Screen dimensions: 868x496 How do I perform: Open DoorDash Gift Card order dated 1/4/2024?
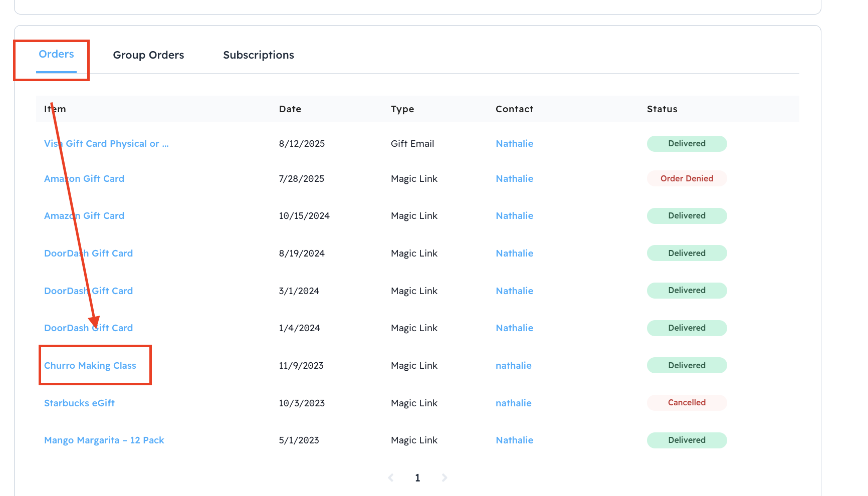tap(88, 328)
